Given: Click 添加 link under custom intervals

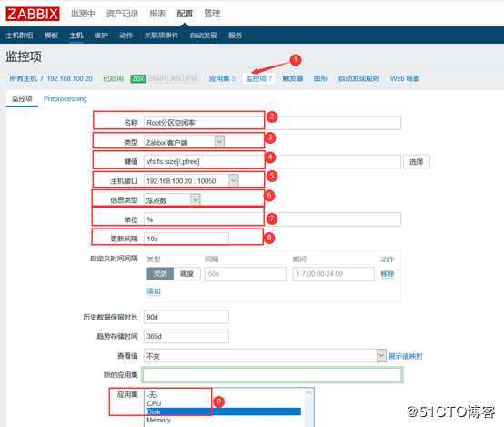Looking at the screenshot, I should 154,291.
